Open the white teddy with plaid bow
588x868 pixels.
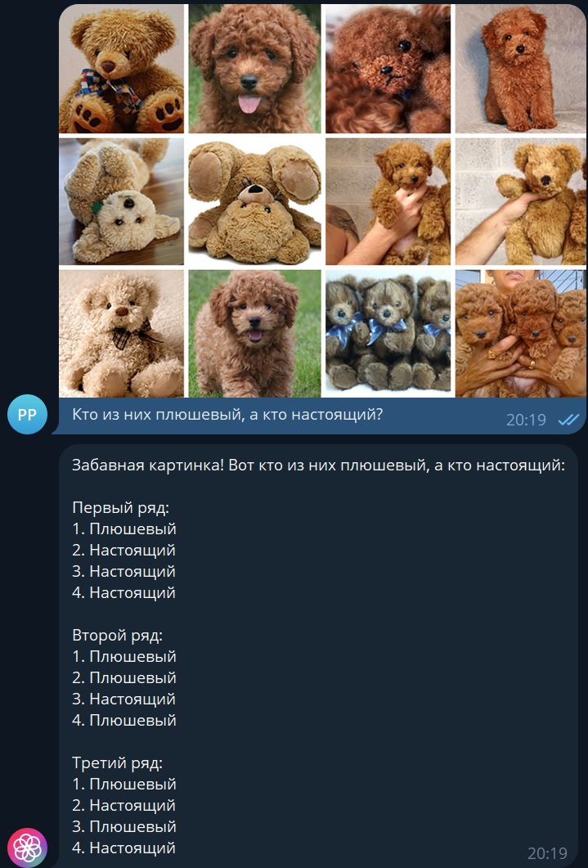[x=121, y=334]
